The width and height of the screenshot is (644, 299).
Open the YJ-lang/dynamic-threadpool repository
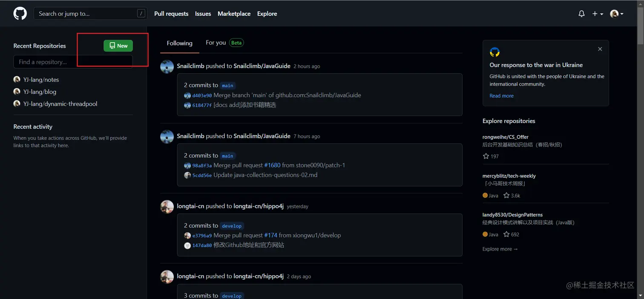[60, 103]
